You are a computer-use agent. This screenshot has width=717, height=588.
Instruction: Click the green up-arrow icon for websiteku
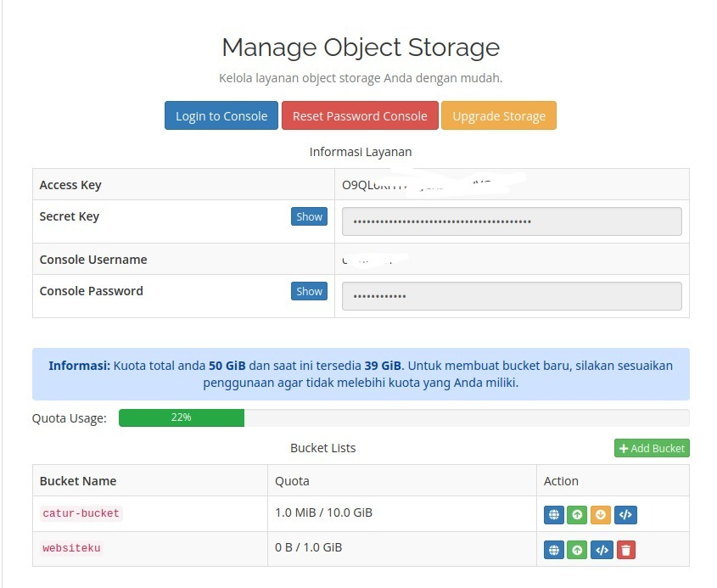(x=577, y=550)
